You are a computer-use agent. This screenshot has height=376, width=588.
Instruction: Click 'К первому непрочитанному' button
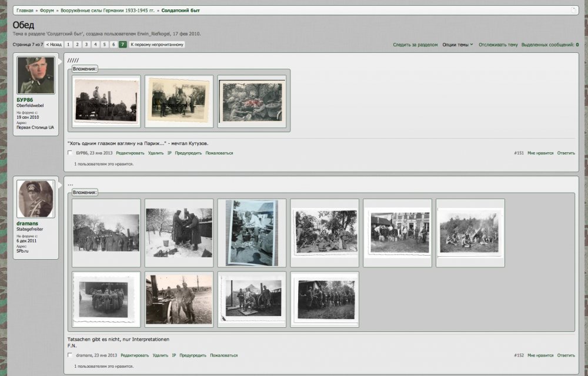[x=156, y=45]
